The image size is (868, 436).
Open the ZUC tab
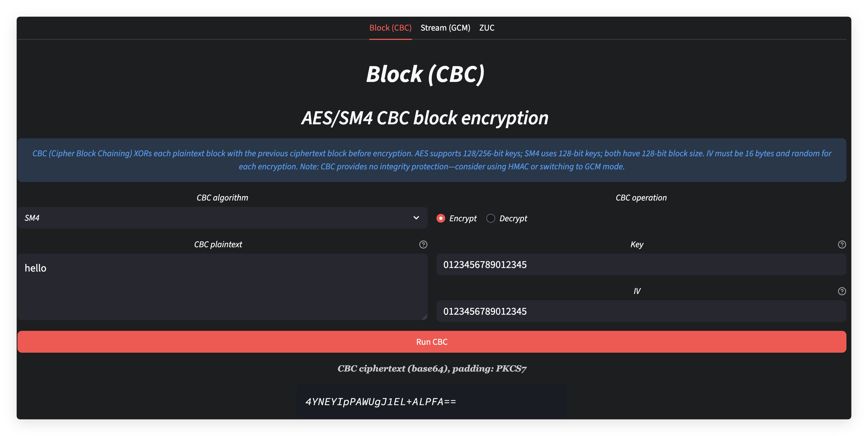[487, 28]
